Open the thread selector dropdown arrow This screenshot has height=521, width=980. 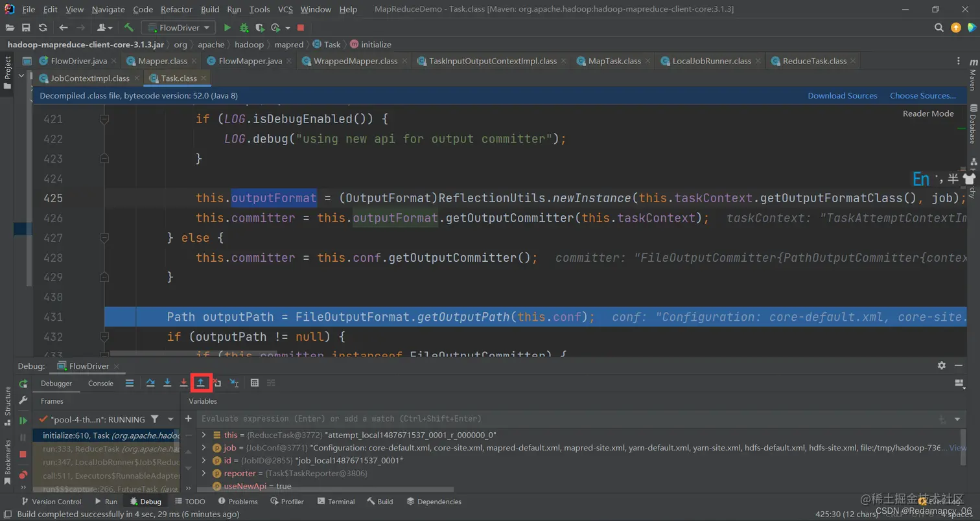click(170, 419)
